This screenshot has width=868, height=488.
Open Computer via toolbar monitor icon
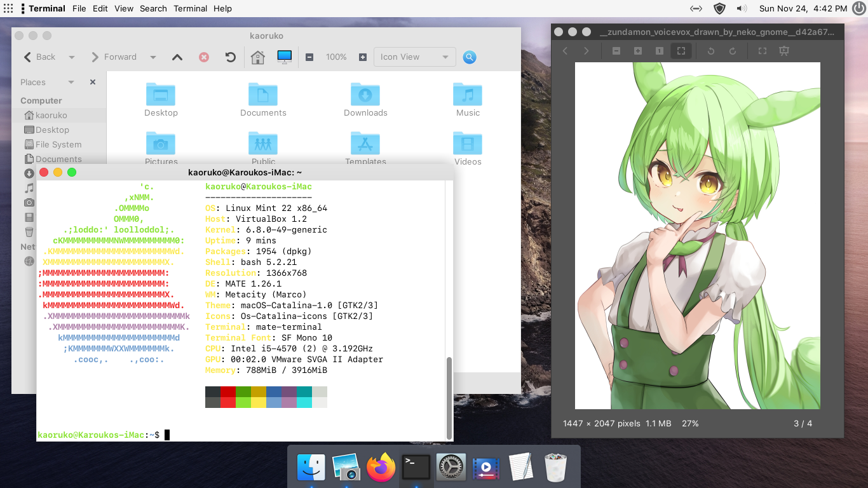(x=284, y=57)
